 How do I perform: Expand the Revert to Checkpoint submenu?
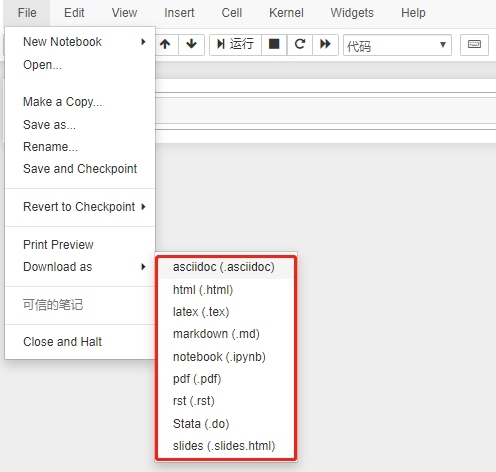[x=80, y=207]
